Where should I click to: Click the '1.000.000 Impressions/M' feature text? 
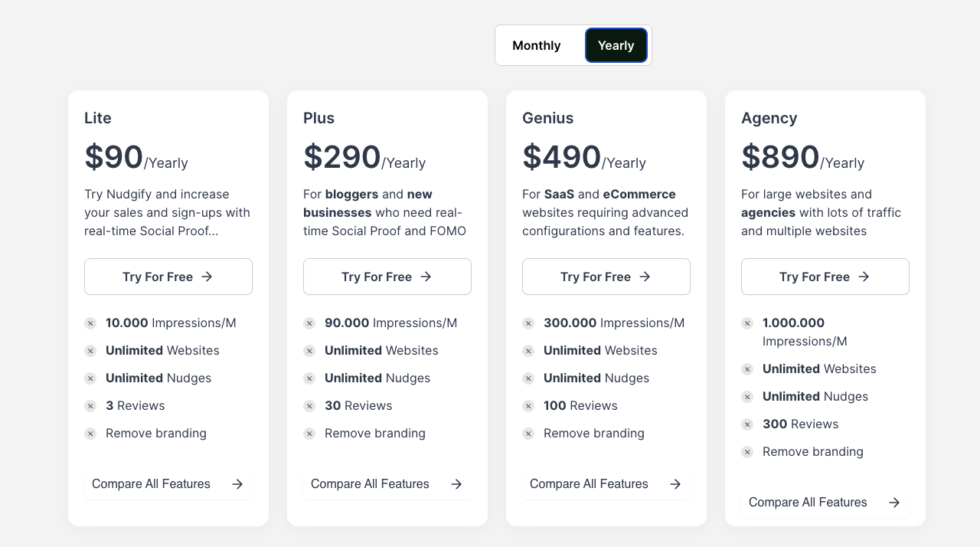pos(805,332)
